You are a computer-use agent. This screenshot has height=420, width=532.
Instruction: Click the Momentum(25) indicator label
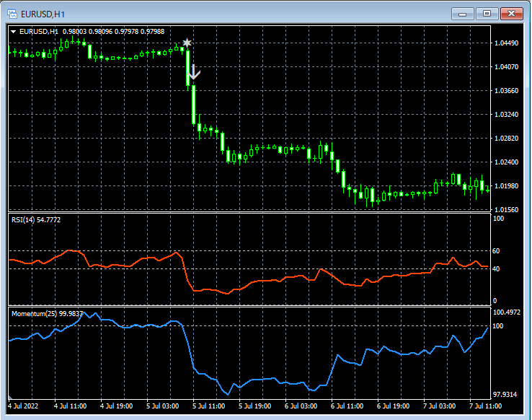(x=47, y=314)
